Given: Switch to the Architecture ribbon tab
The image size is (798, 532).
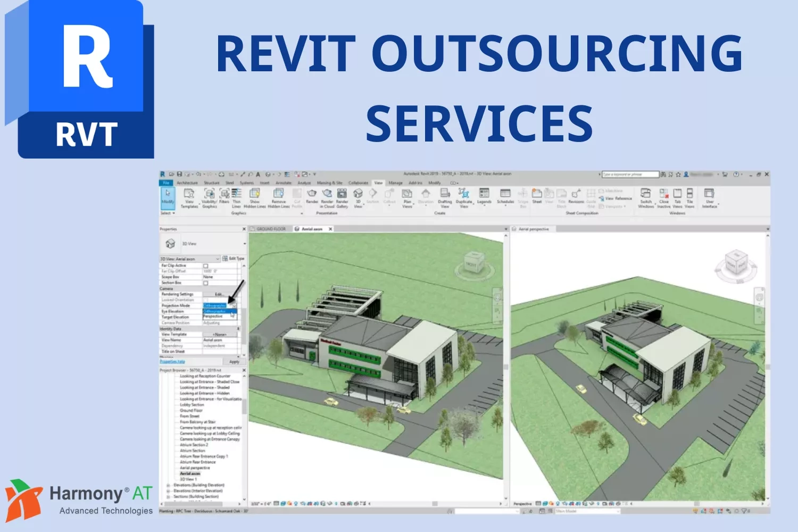Looking at the screenshot, I should click(x=187, y=182).
